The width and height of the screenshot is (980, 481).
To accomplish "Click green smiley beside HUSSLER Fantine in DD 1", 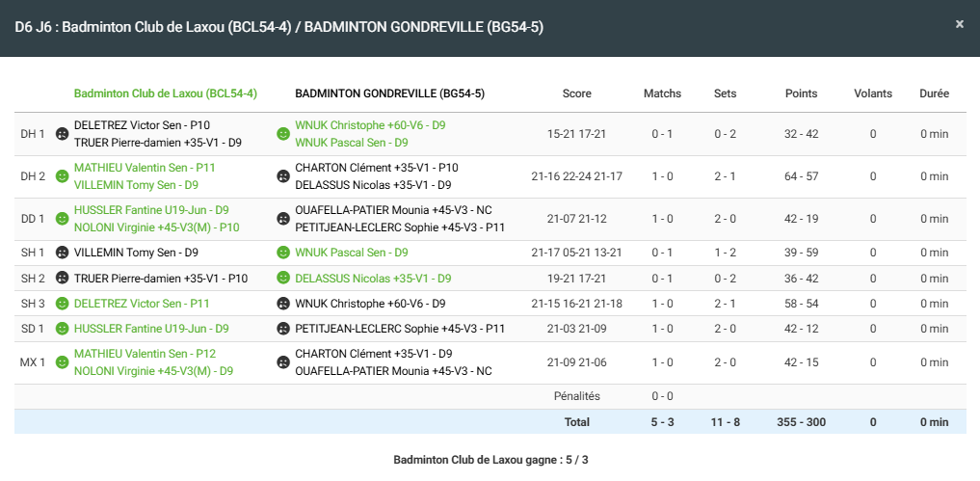I will point(62,219).
